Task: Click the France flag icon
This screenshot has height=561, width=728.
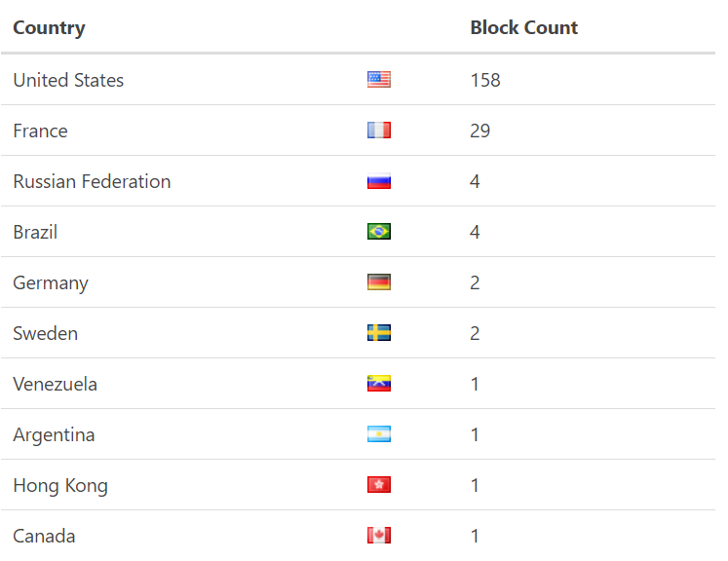Action: tap(379, 131)
